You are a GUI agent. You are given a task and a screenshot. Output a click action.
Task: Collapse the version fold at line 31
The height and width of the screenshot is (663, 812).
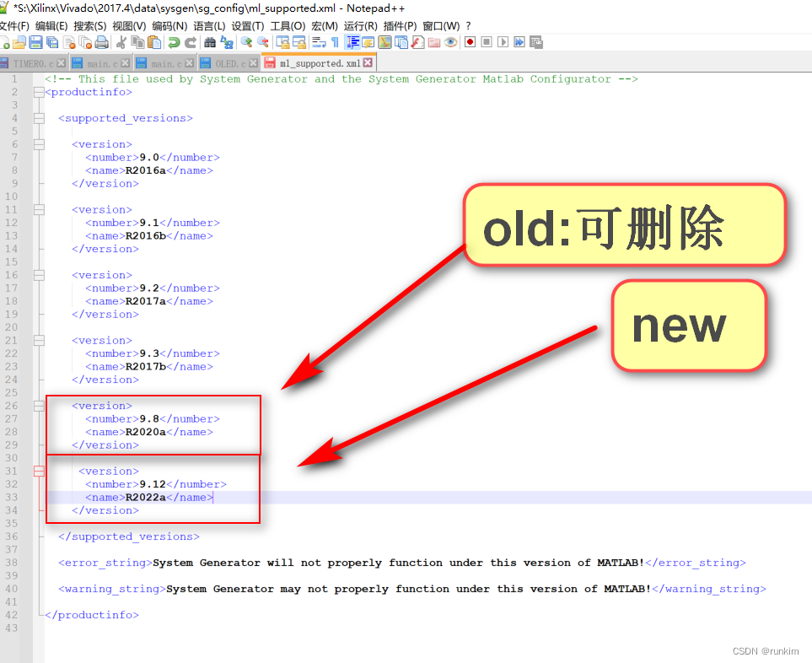(39, 471)
